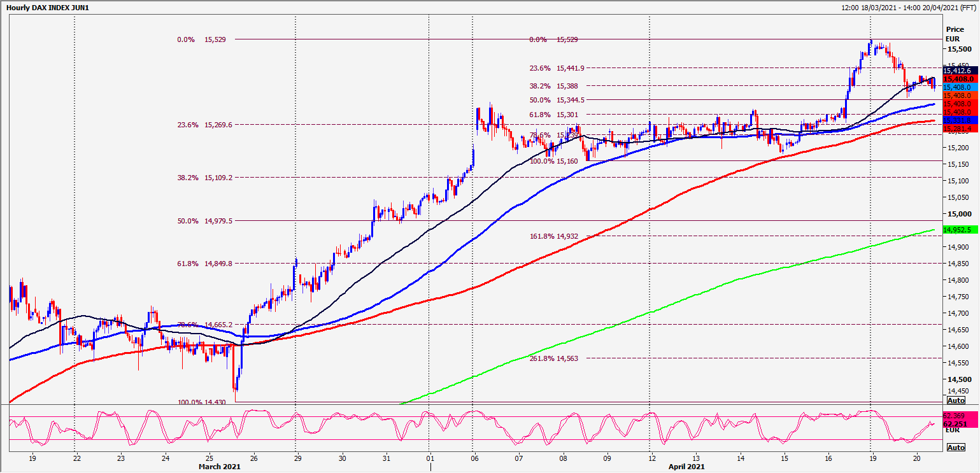980x473 pixels.
Task: Click the 78.6% 14,665.2 Fibonacci label
Action: [x=204, y=325]
